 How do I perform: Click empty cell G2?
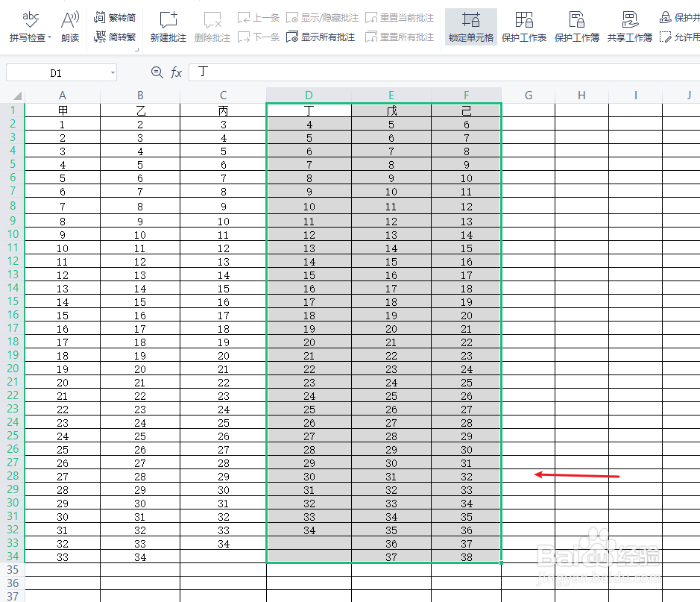click(x=528, y=124)
